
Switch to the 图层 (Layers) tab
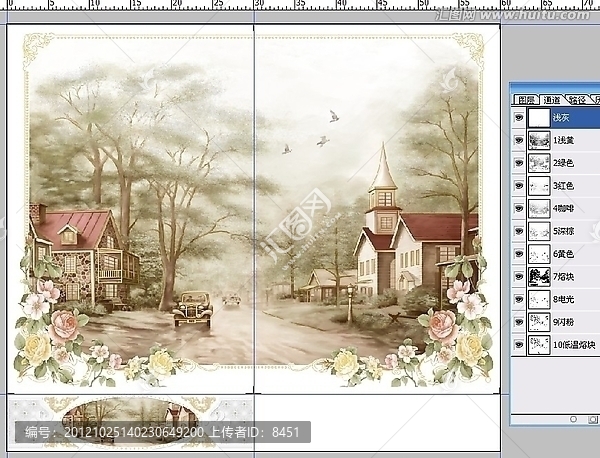(x=526, y=100)
